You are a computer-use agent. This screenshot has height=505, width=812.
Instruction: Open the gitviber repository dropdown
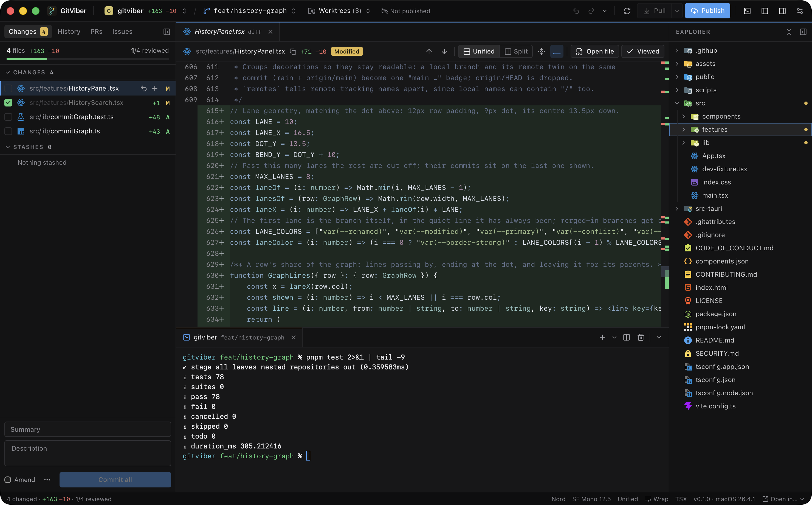[x=145, y=11]
